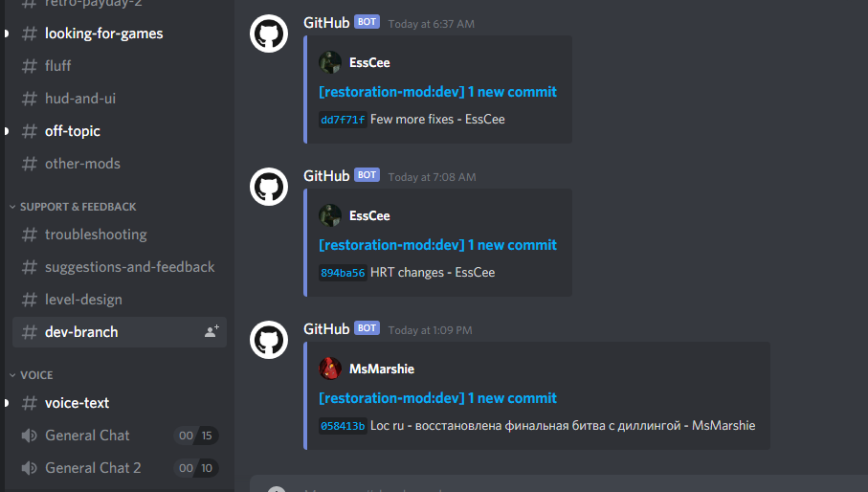This screenshot has width=868, height=492.
Task: Click MsMarshie's red avatar in the embed
Action: [330, 369]
